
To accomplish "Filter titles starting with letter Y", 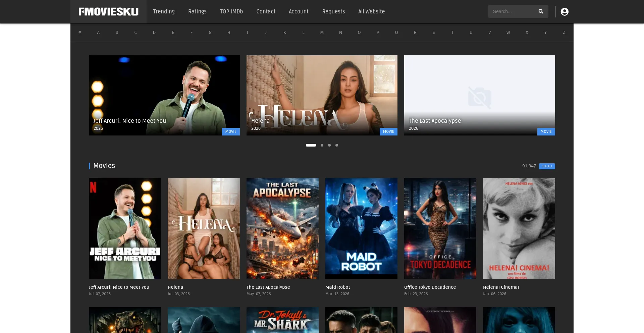I will pyautogui.click(x=546, y=33).
